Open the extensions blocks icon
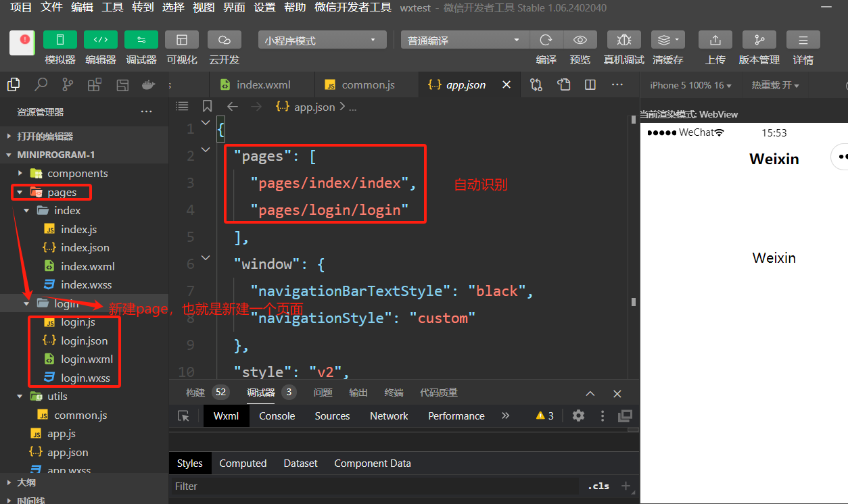This screenshot has width=848, height=504. [95, 85]
